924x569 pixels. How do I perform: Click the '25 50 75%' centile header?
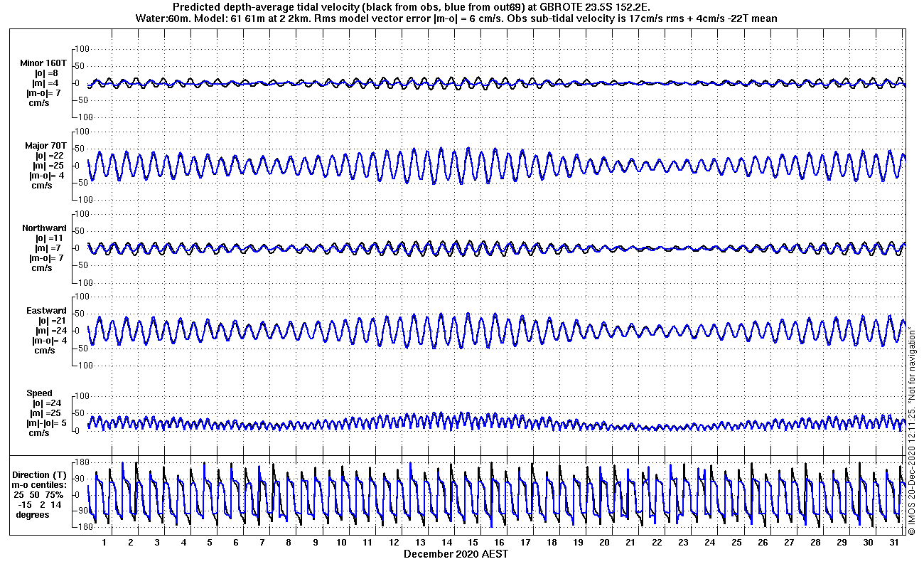click(x=39, y=495)
